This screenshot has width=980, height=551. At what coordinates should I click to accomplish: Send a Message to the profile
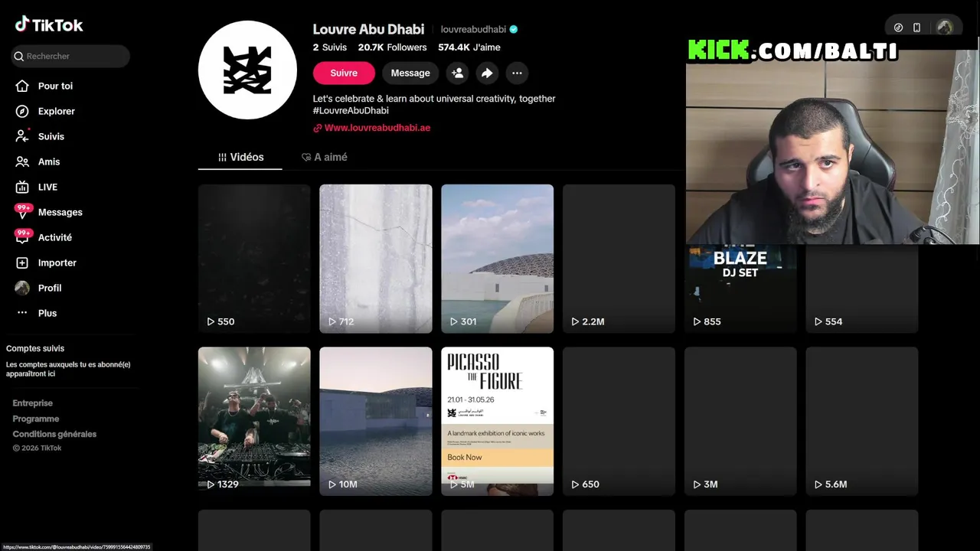(410, 73)
